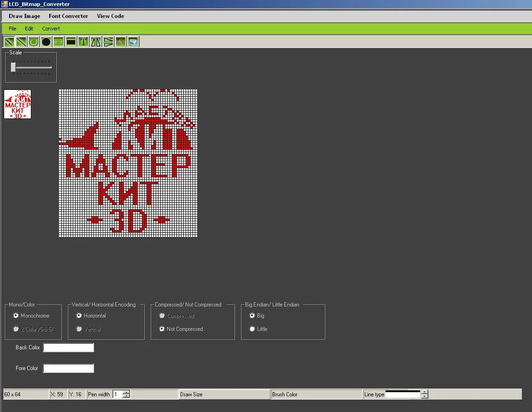Image resolution: width=532 pixels, height=412 pixels.
Task: Decrease Pen width with down arrow
Action: [x=126, y=396]
